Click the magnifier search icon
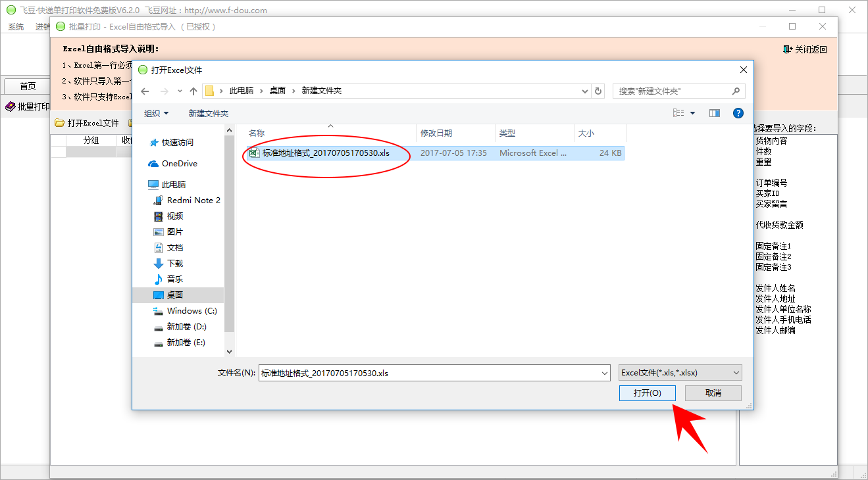The width and height of the screenshot is (868, 480). (x=736, y=91)
